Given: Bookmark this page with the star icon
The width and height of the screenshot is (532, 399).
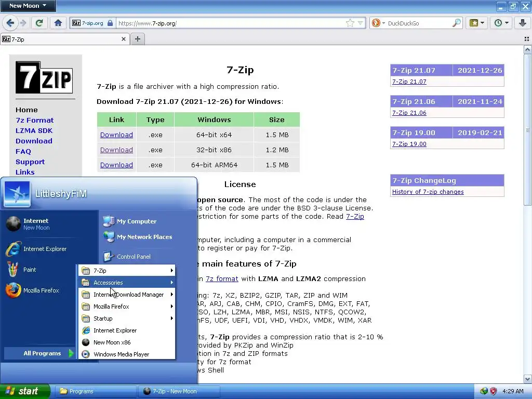Looking at the screenshot, I should tap(350, 23).
